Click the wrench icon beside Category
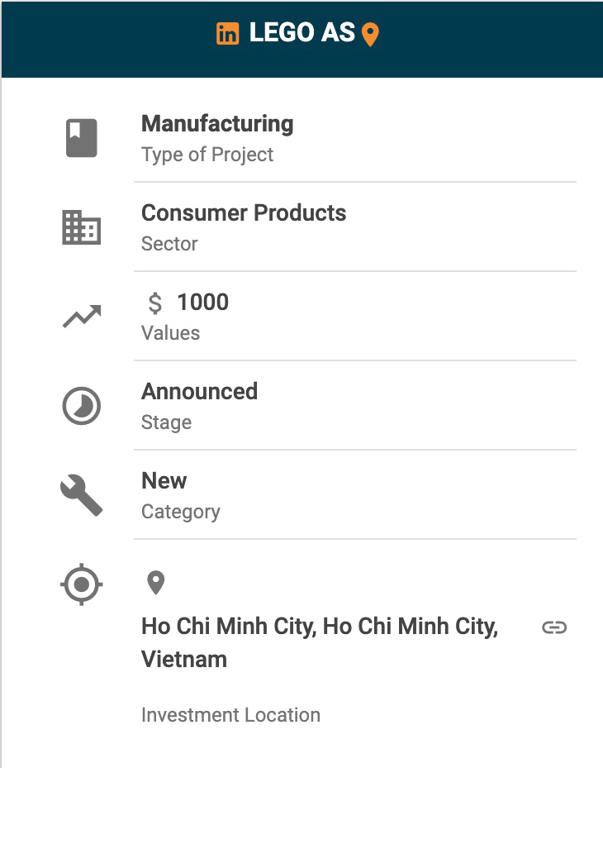This screenshot has height=868, width=603. click(x=82, y=496)
